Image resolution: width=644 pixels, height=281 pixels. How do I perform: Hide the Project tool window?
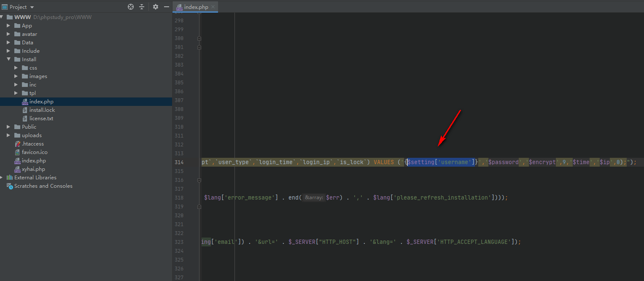coord(167,7)
